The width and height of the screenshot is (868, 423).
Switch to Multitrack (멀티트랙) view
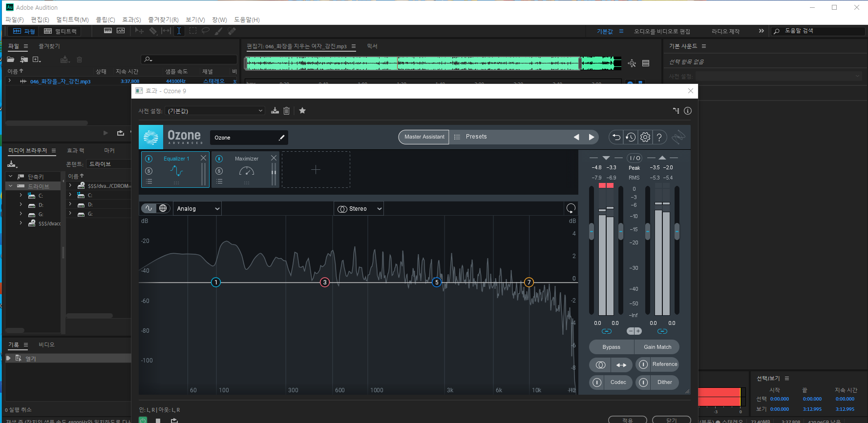(x=61, y=31)
